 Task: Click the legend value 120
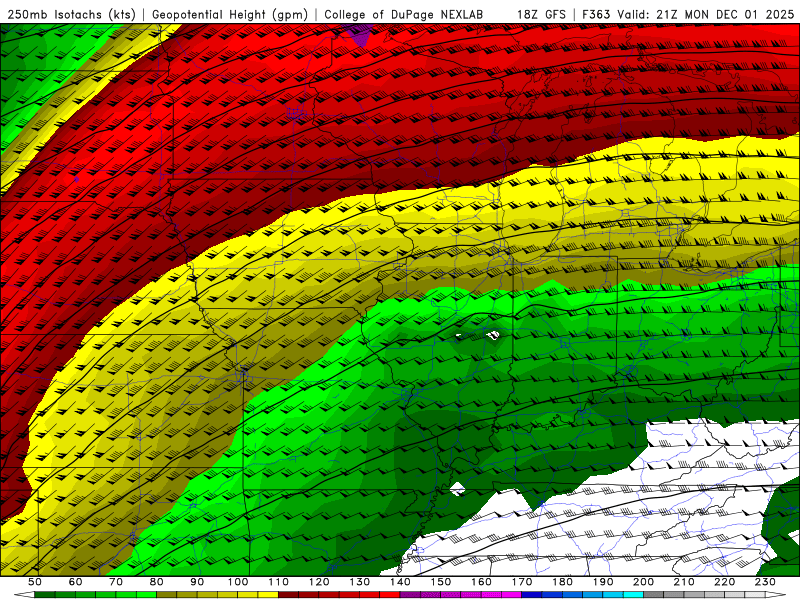click(319, 582)
